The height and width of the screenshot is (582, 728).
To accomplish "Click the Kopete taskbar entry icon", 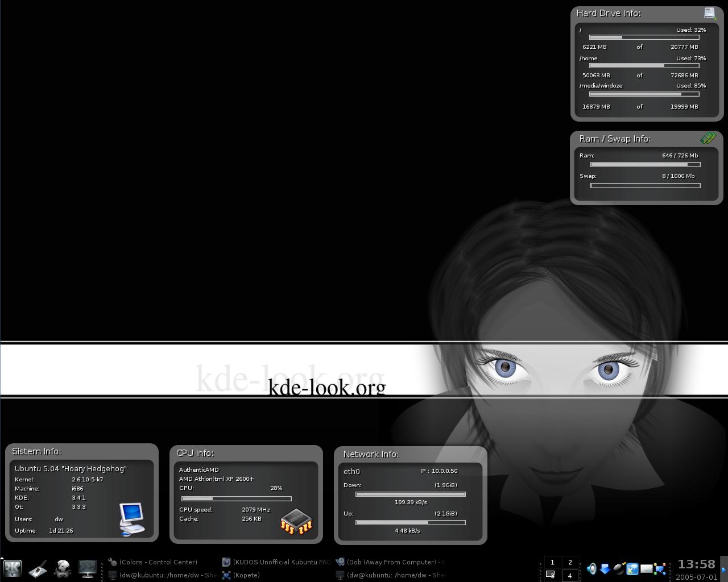I will pyautogui.click(x=226, y=575).
